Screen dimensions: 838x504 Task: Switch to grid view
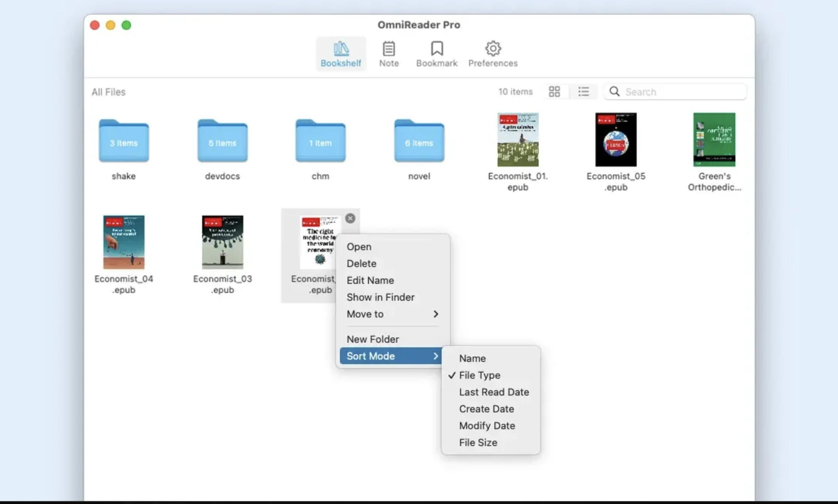click(x=554, y=91)
